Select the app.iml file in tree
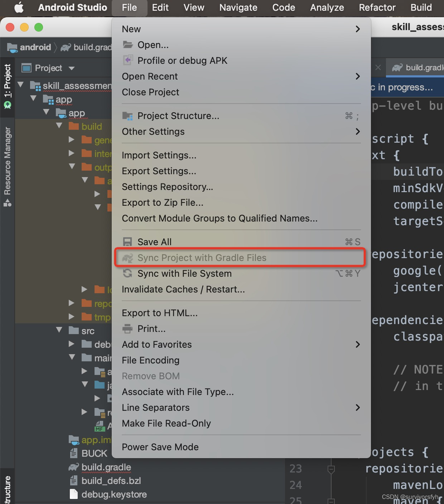 tap(96, 440)
